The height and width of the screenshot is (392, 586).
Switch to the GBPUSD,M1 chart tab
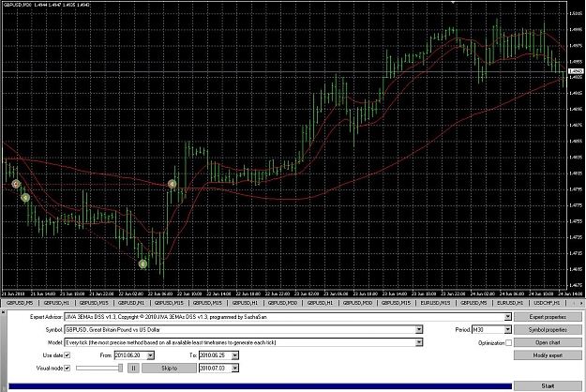131,303
